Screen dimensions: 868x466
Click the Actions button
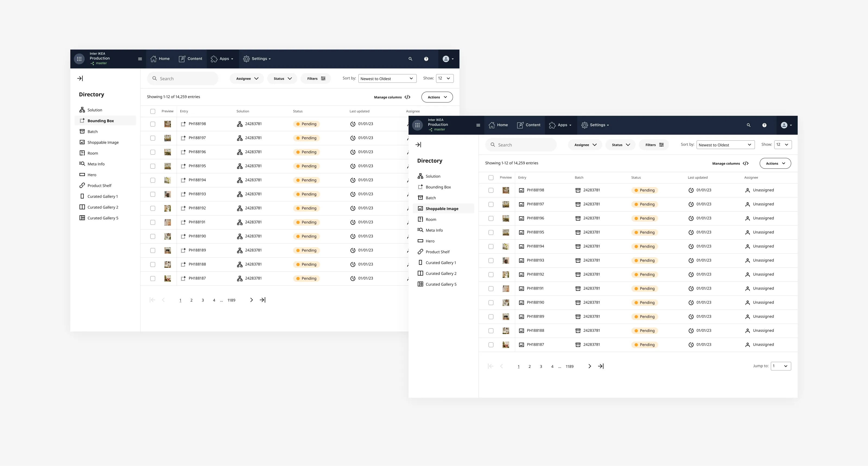click(x=775, y=163)
